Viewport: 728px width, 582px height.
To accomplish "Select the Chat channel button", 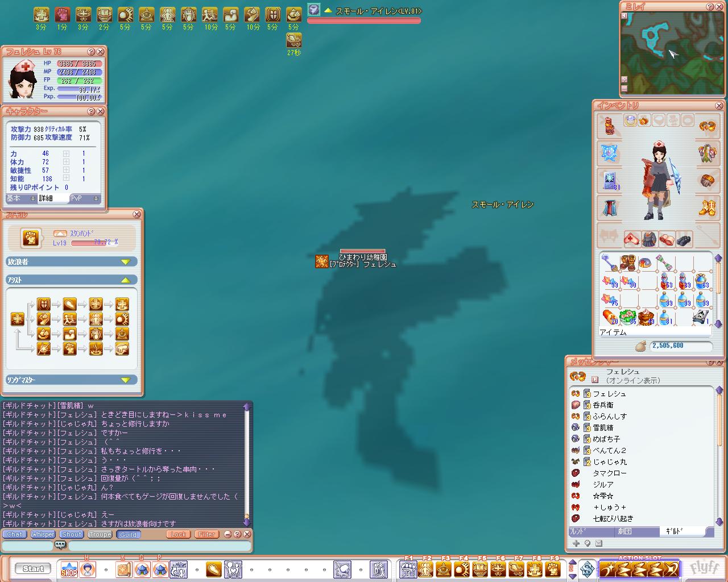I will coord(15,534).
